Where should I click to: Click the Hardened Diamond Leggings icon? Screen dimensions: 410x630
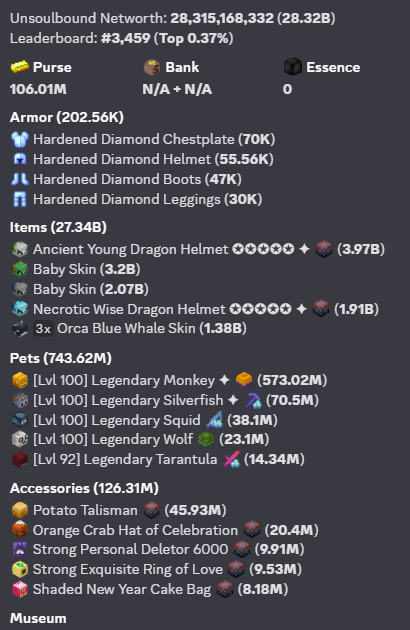[20, 199]
